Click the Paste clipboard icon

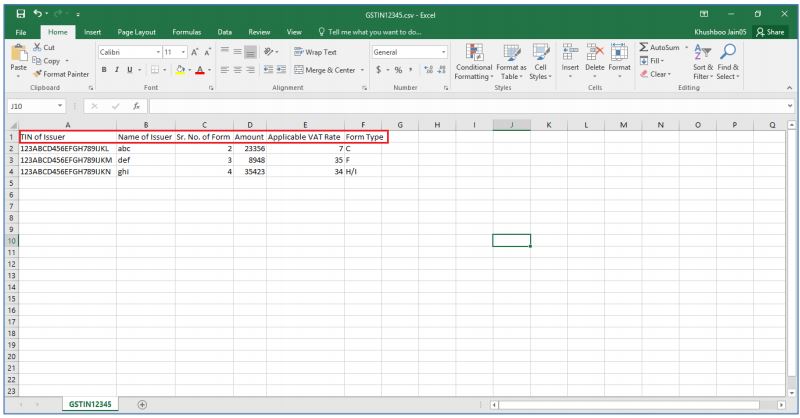19,54
